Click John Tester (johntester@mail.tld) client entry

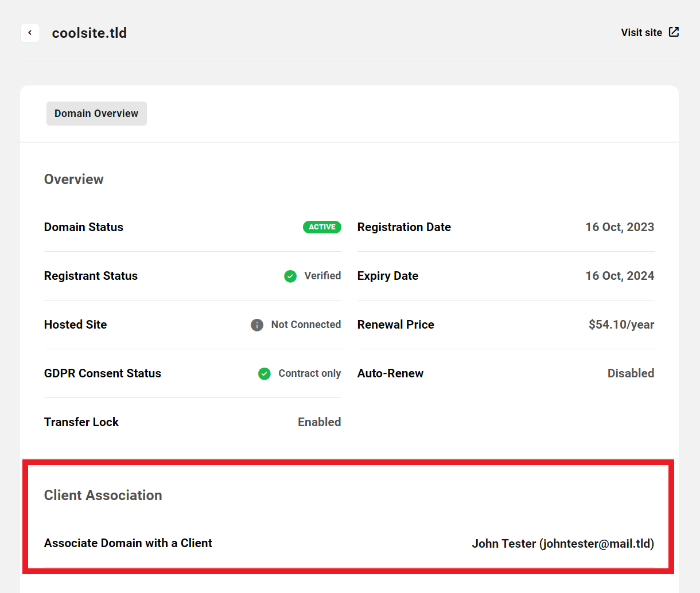563,544
